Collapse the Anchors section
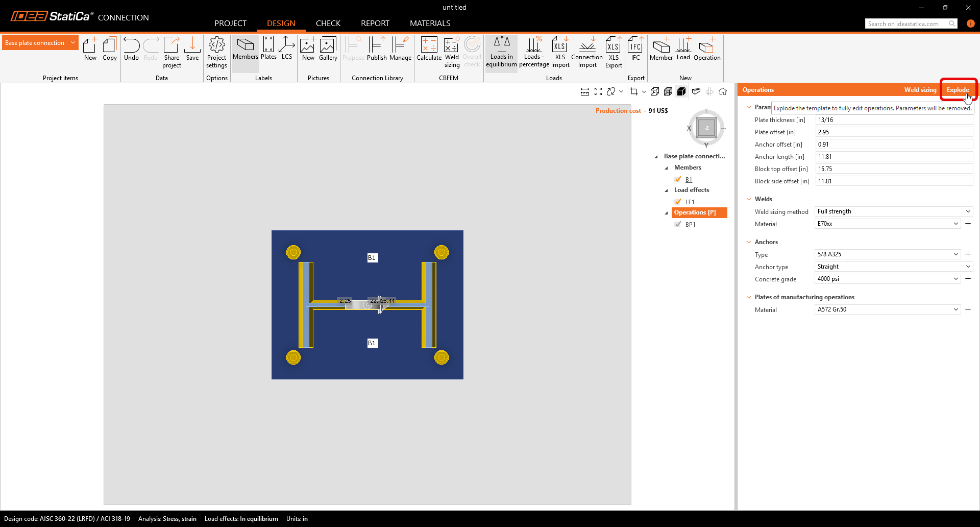This screenshot has height=527, width=980. tap(749, 242)
